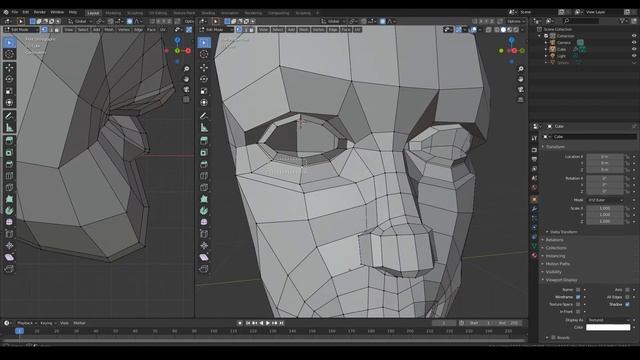
Task: Select the Edge Slide tool in right viewport toolbar
Action: tap(204, 234)
